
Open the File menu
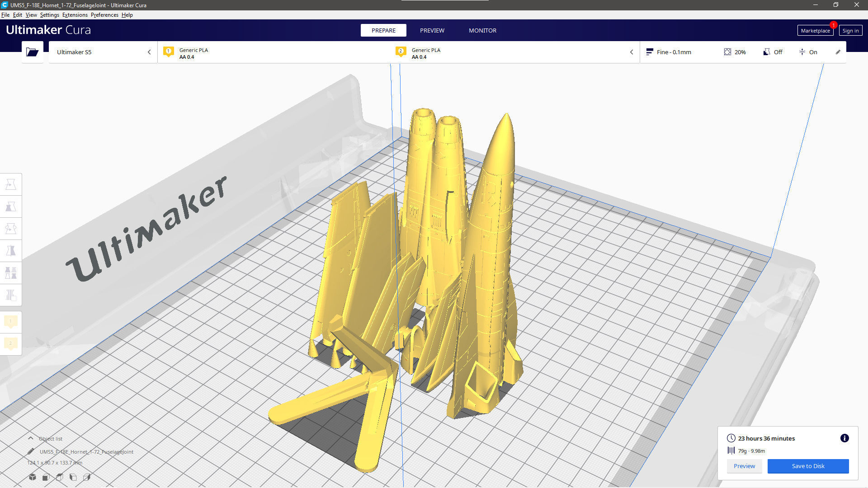(x=5, y=15)
